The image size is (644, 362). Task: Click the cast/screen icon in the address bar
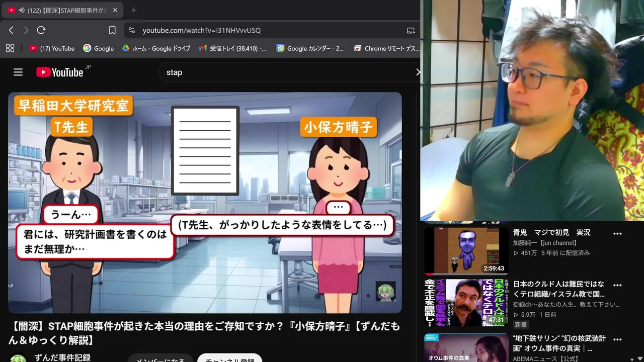411,30
